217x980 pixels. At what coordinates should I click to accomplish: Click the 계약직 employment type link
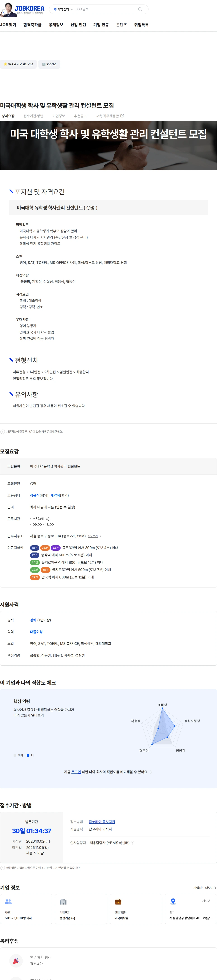click(55, 495)
